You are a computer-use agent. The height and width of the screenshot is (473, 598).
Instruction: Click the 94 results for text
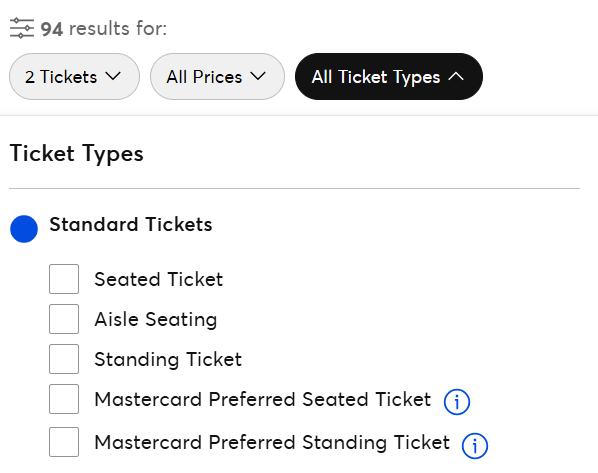(104, 29)
